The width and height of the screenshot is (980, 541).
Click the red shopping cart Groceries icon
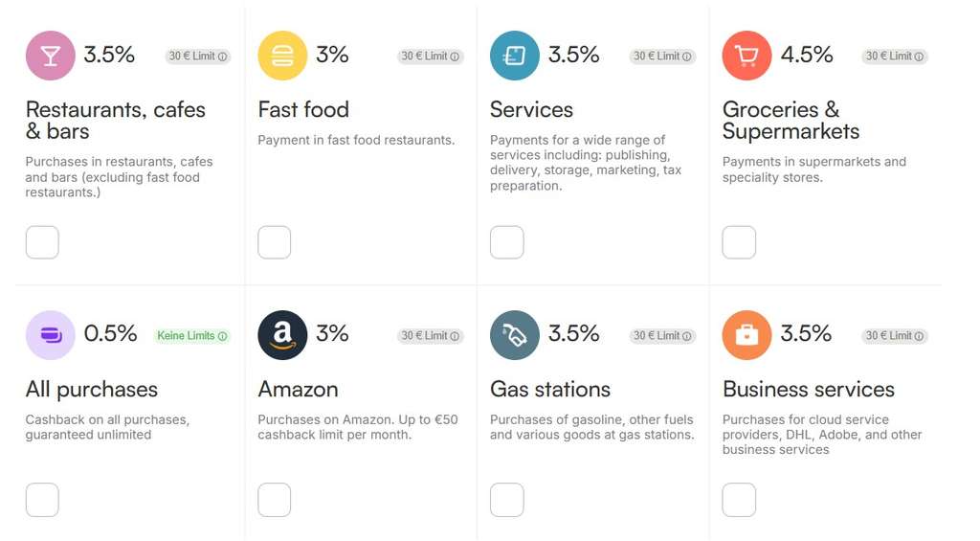click(x=746, y=56)
